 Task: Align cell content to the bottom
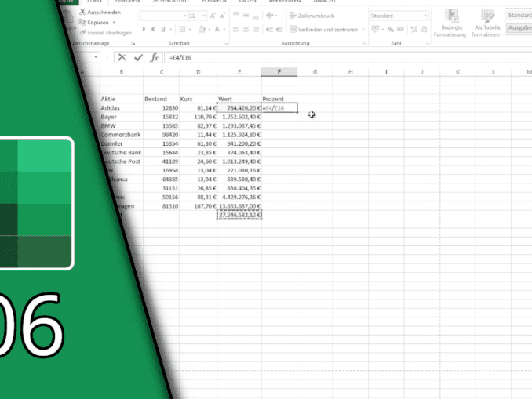256,16
